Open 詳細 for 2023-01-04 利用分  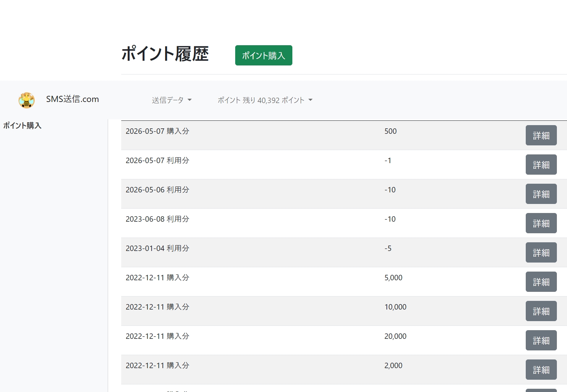coord(541,252)
